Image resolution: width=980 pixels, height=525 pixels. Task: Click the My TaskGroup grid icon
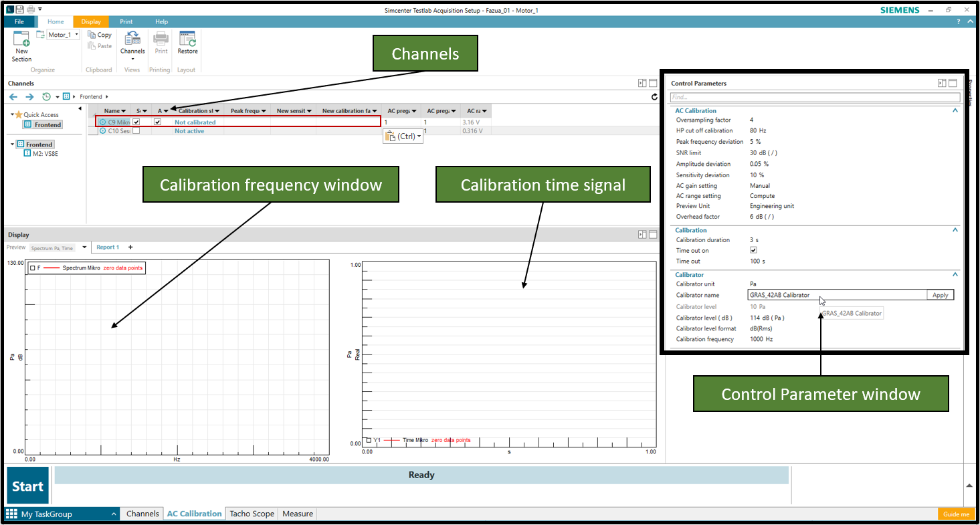click(12, 514)
